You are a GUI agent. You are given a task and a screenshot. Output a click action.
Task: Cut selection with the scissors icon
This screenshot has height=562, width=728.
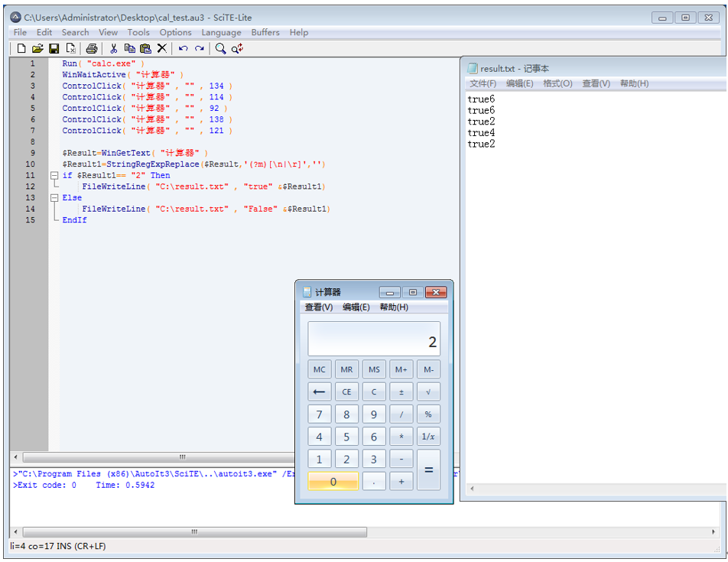(114, 48)
